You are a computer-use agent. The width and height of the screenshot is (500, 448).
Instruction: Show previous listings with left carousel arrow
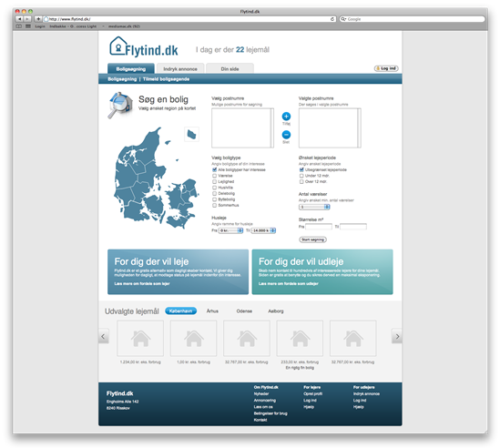103,336
